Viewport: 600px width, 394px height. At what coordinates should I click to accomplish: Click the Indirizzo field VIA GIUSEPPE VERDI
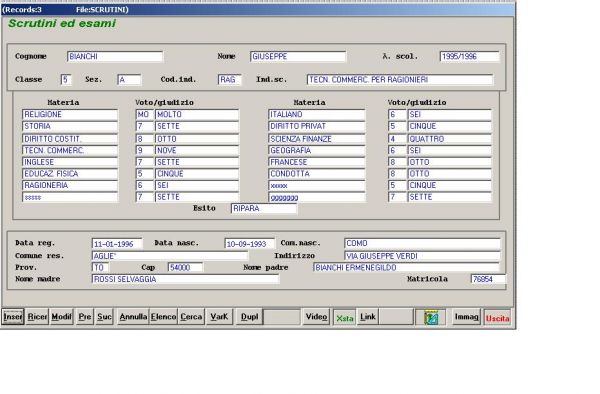(x=422, y=256)
